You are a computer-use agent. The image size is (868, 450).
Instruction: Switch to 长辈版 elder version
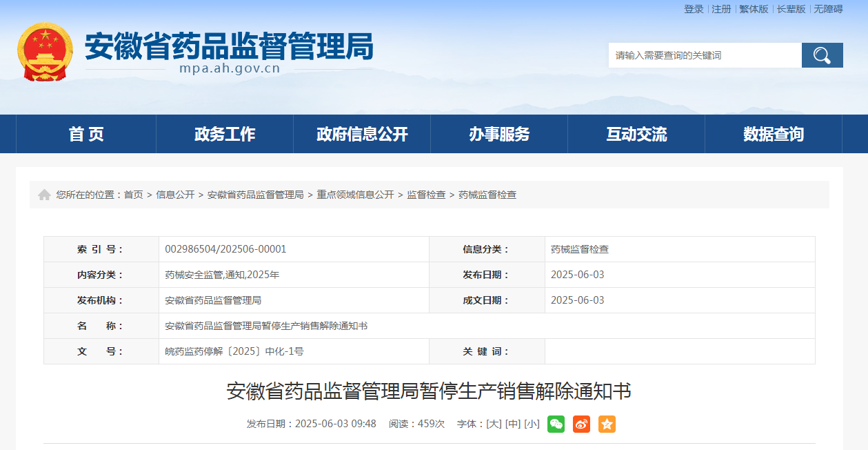[791, 9]
